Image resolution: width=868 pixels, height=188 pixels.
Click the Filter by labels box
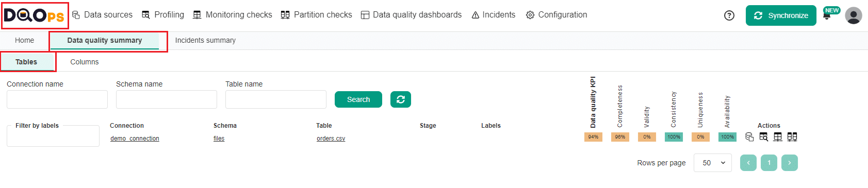tap(53, 136)
